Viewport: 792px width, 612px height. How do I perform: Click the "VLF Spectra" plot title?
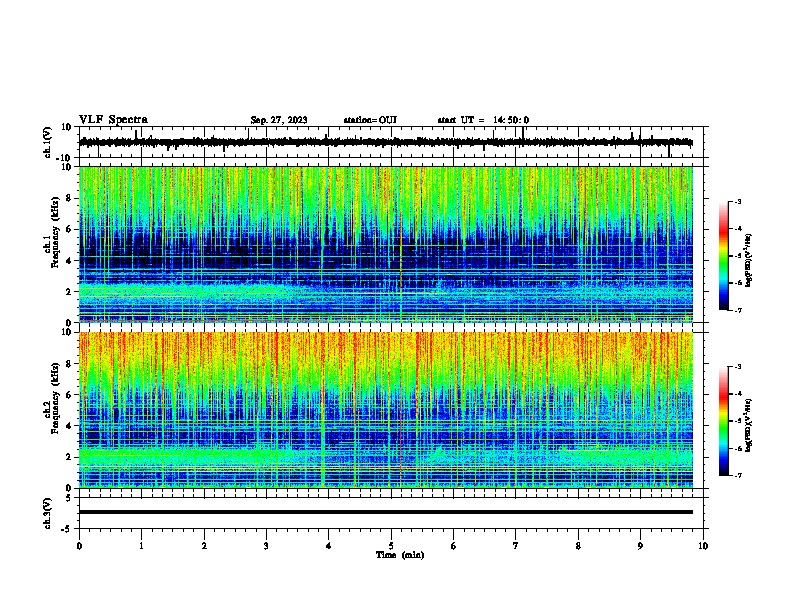(113, 119)
